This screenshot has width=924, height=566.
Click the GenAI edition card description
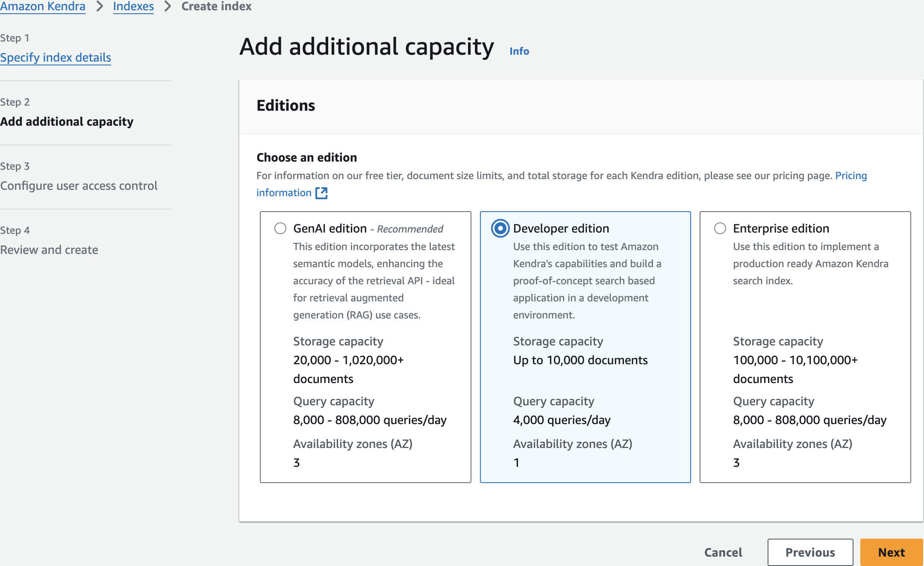pyautogui.click(x=374, y=280)
